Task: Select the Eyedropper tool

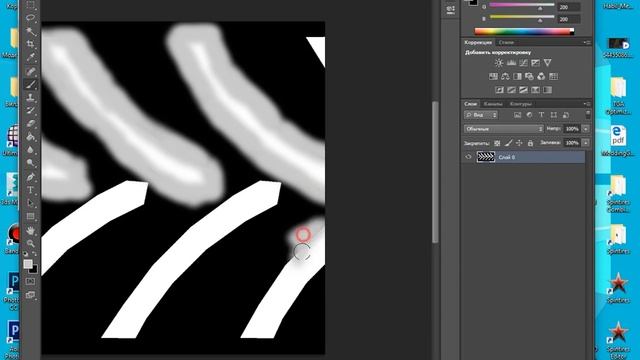Action: point(31,57)
